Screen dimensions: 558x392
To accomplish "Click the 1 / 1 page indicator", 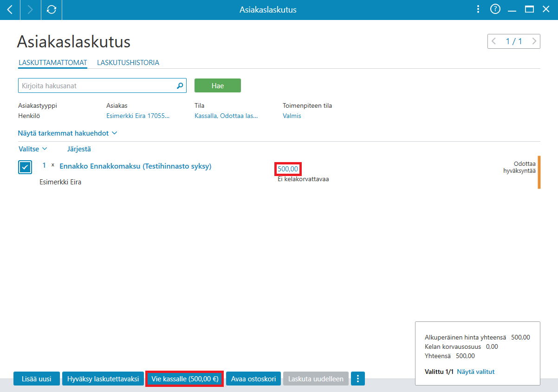I will 514,41.
